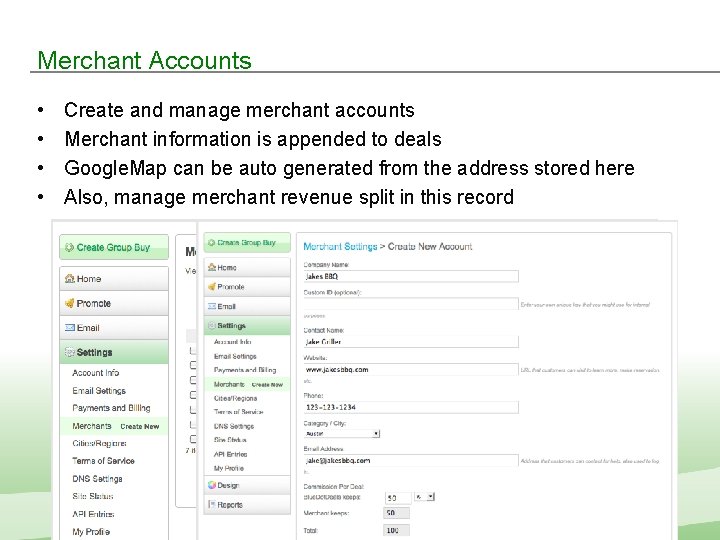
Task: Collapse the Settings section in front window sidebar
Action: pyautogui.click(x=247, y=326)
